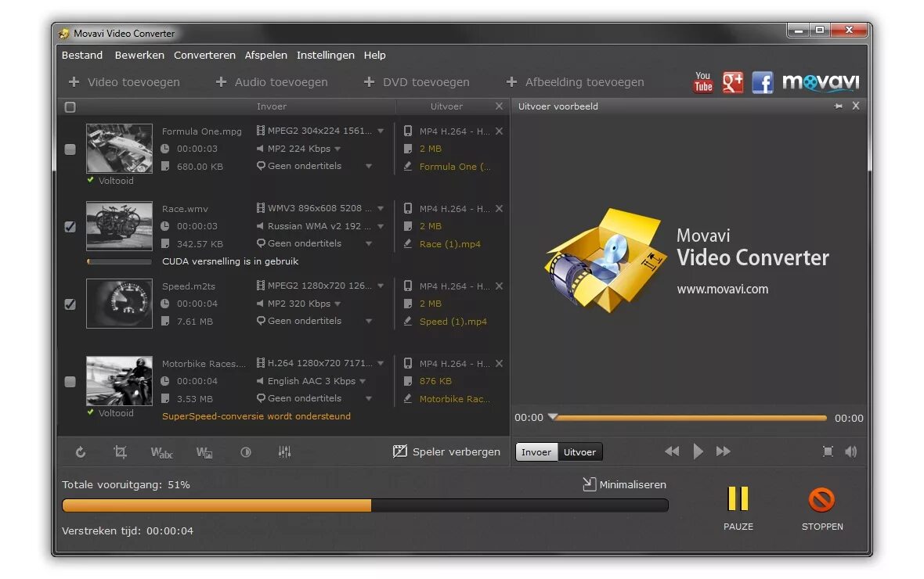Click the rotate video tool icon

81,451
